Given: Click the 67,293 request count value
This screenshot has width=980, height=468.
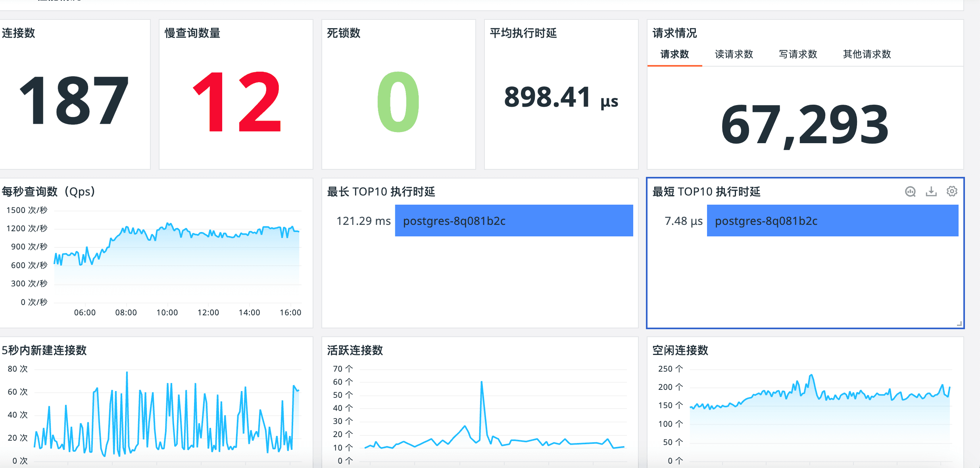Looking at the screenshot, I should [x=805, y=125].
